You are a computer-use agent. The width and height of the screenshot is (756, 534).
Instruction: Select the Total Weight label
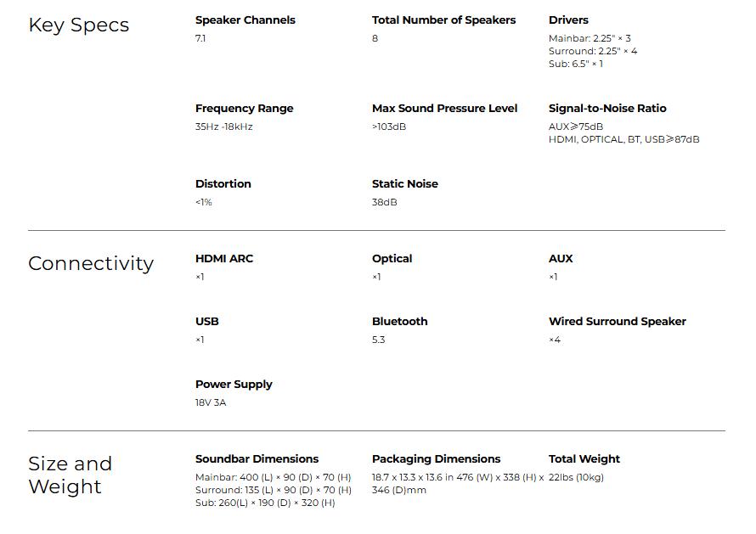[584, 458]
